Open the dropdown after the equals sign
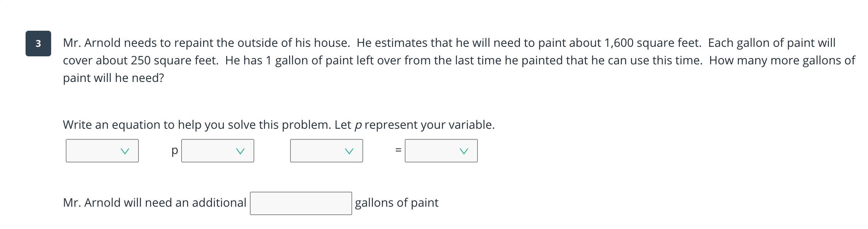The width and height of the screenshot is (868, 229). [x=441, y=151]
